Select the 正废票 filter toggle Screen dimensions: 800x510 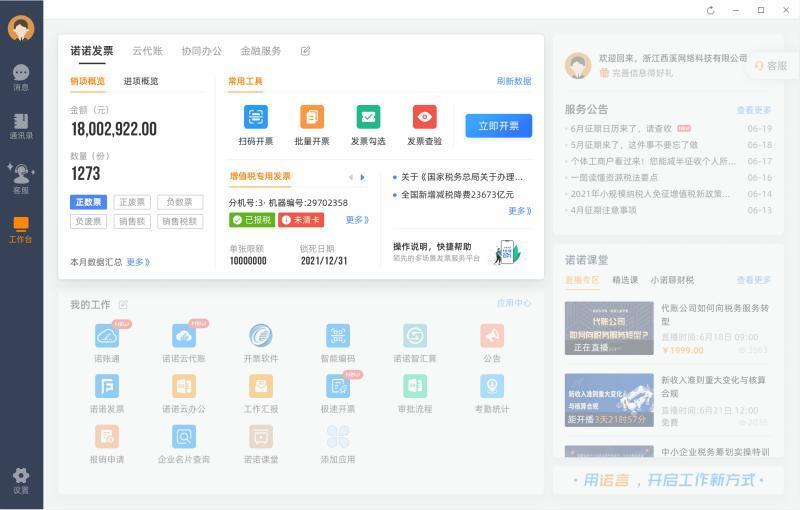[x=132, y=202]
